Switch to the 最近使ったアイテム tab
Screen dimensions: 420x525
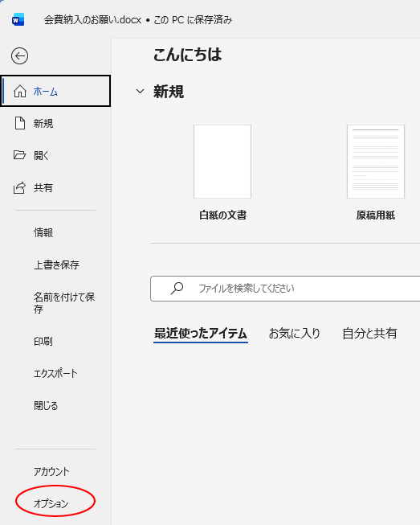tap(200, 334)
